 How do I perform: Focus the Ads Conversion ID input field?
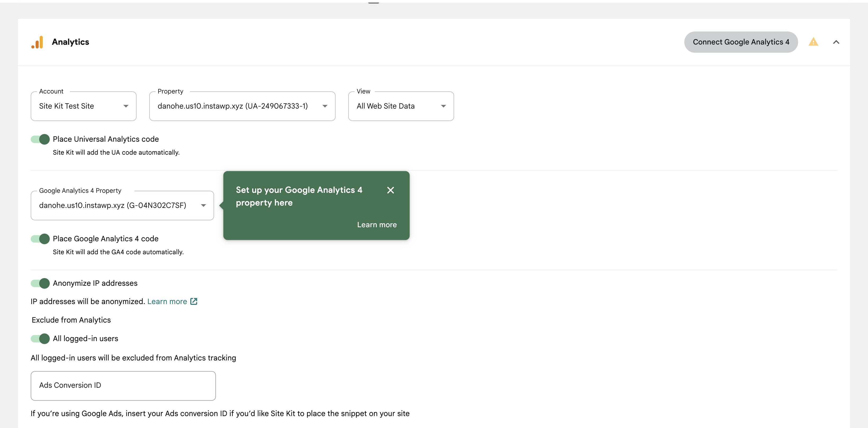(x=123, y=386)
